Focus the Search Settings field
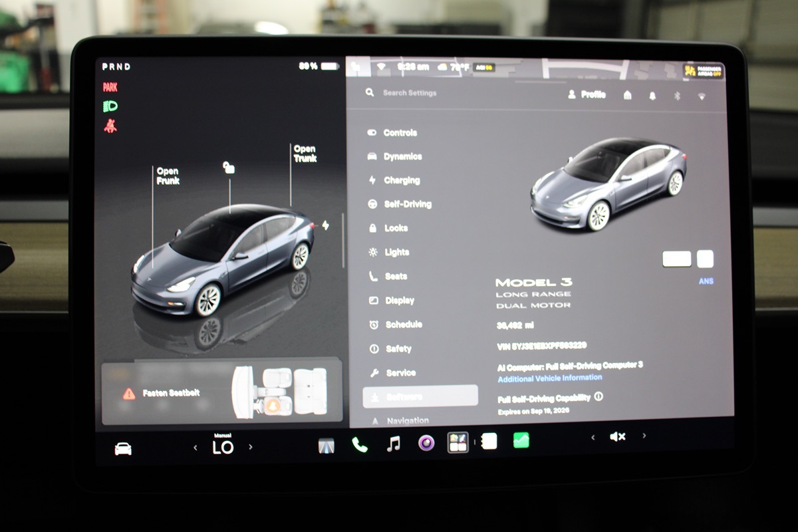 pos(410,93)
